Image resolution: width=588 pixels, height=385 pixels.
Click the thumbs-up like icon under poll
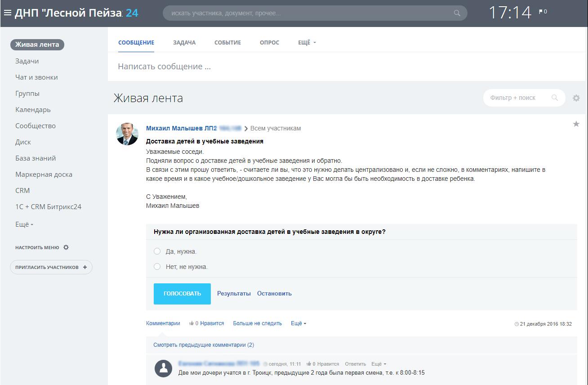pos(192,323)
